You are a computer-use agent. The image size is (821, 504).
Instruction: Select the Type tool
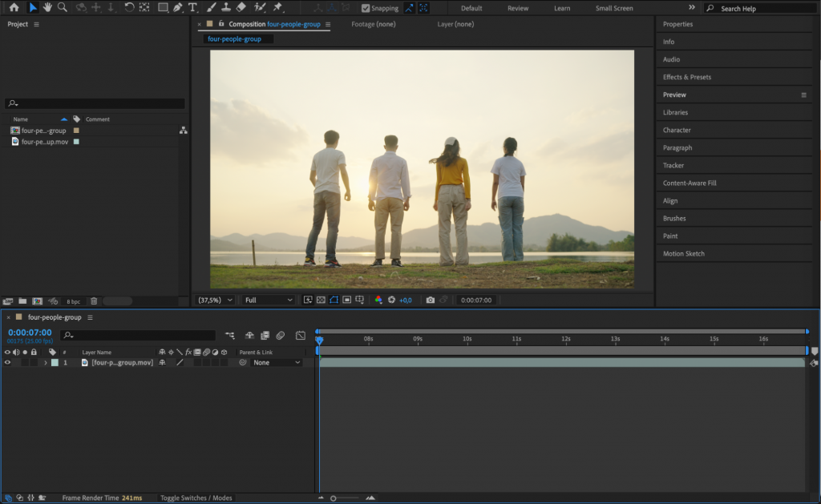pyautogui.click(x=192, y=8)
